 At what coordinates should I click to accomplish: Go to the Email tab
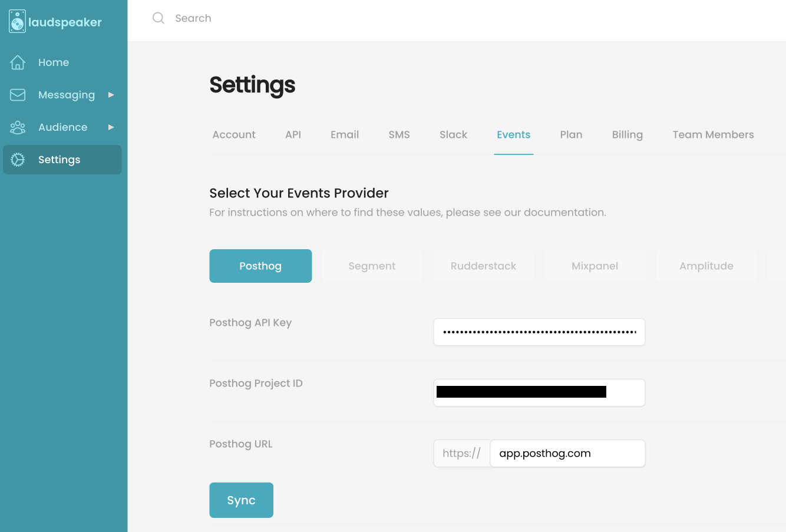point(345,135)
